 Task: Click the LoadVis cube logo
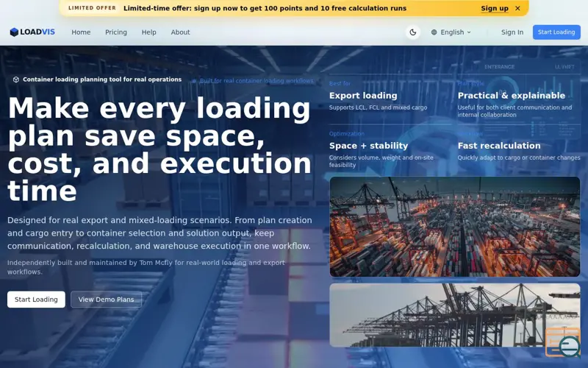pos(14,32)
